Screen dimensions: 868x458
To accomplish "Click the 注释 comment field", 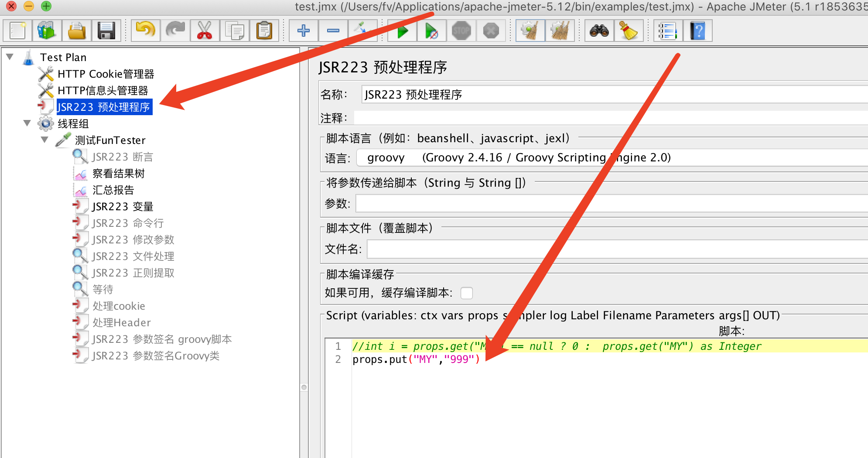I will (x=611, y=118).
